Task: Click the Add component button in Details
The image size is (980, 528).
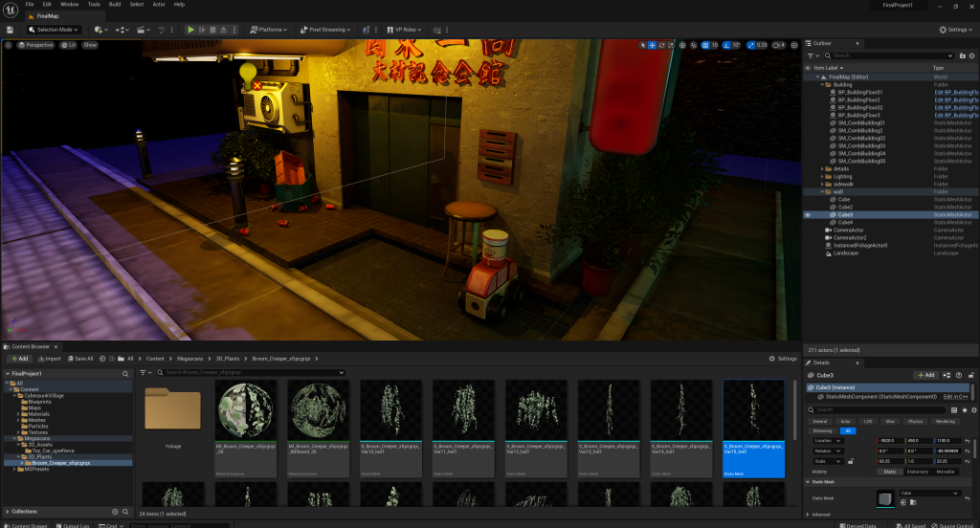Action: (925, 375)
